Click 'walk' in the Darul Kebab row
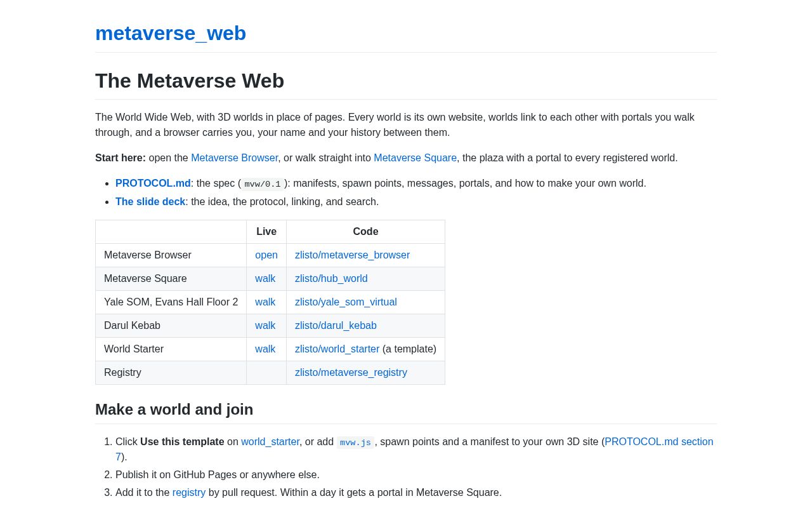 coord(265,325)
